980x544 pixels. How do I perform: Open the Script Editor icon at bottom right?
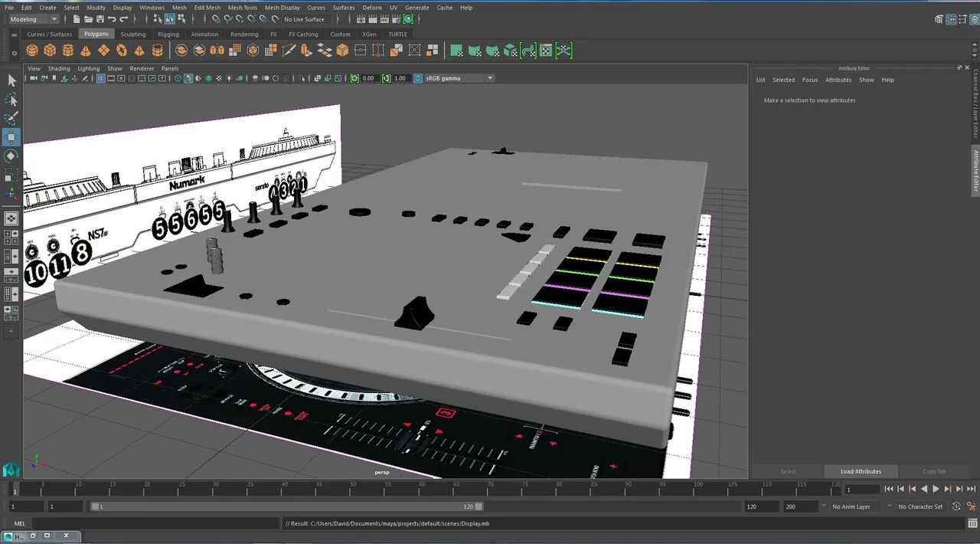971,524
